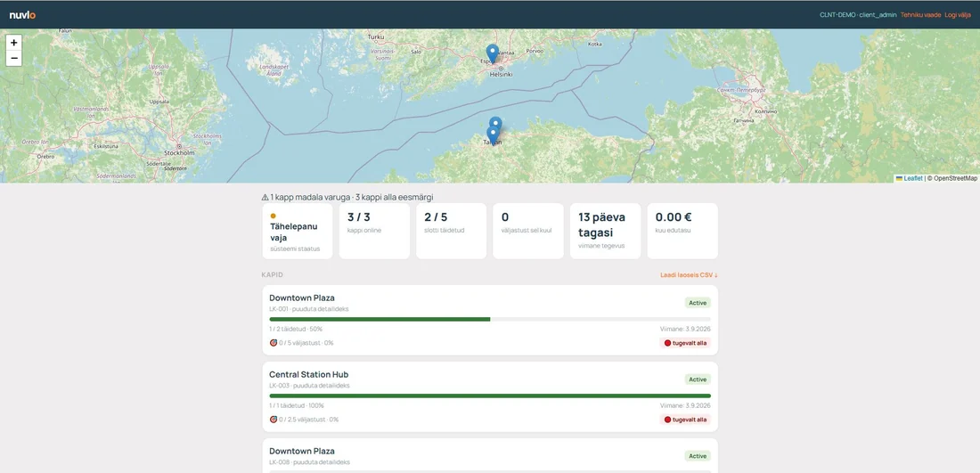
Task: Click the Ukraine flag next to Leaflet
Action: [x=899, y=178]
